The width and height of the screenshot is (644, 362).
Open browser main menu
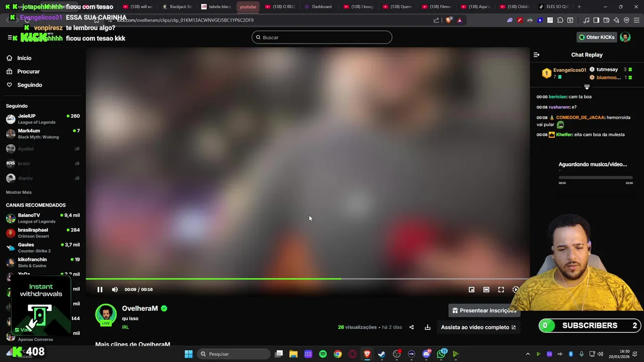pyautogui.click(x=636, y=20)
